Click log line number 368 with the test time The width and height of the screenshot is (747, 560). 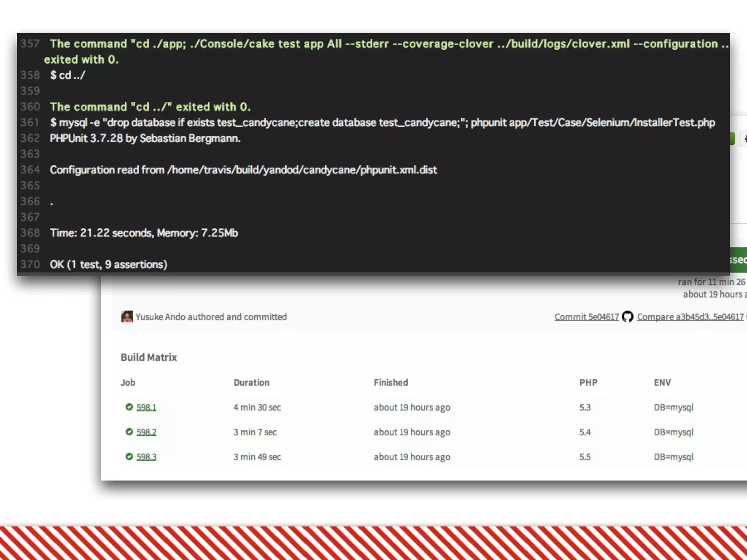coord(30,233)
